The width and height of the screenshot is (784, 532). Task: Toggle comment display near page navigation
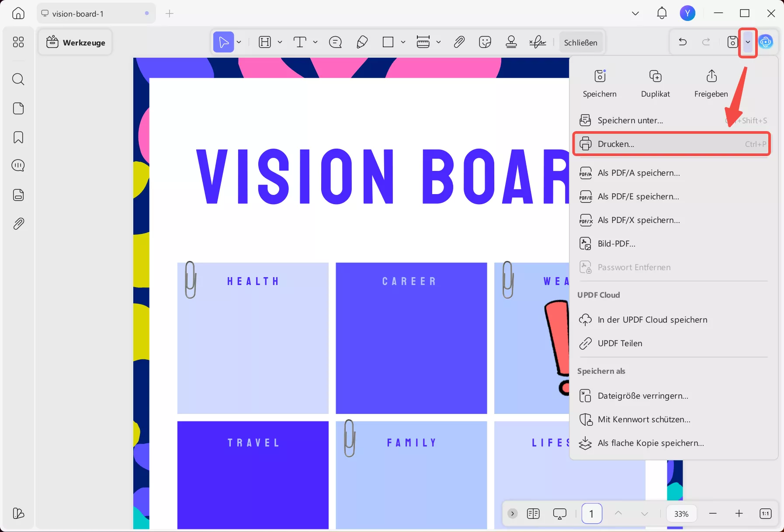click(x=560, y=514)
